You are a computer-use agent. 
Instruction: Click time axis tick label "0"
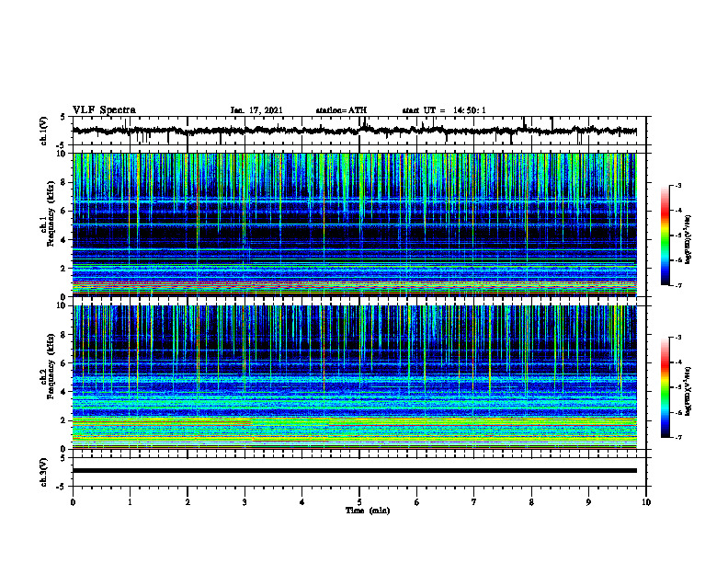pyautogui.click(x=73, y=502)
